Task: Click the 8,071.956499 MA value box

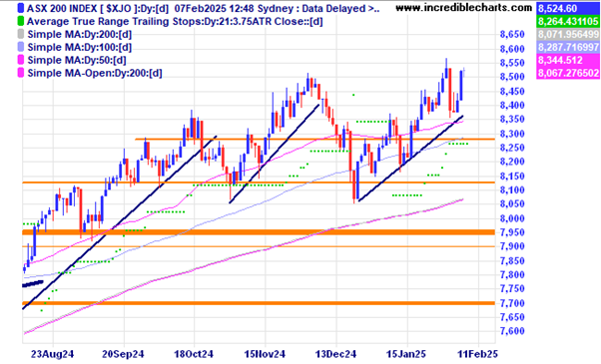Action: [x=568, y=34]
